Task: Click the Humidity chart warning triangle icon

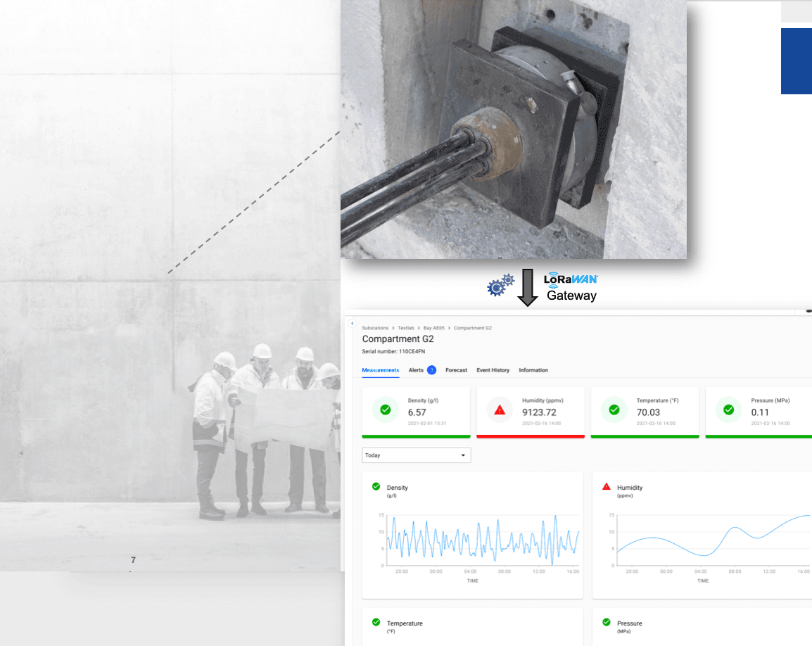Action: pos(607,486)
